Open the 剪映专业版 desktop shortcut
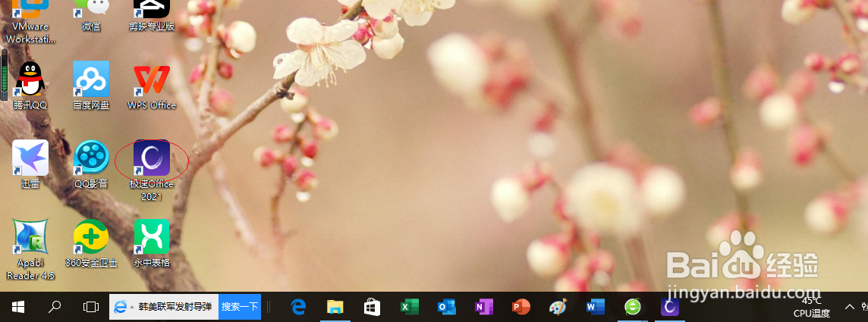Image resolution: width=868 pixels, height=322 pixels. tap(152, 17)
